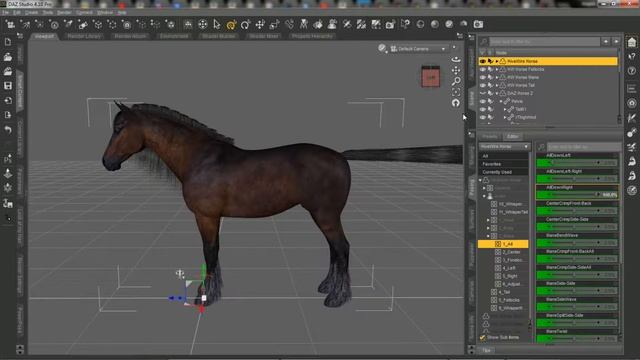
Task: Click the Render camera icon in toolbar
Action: [478, 24]
